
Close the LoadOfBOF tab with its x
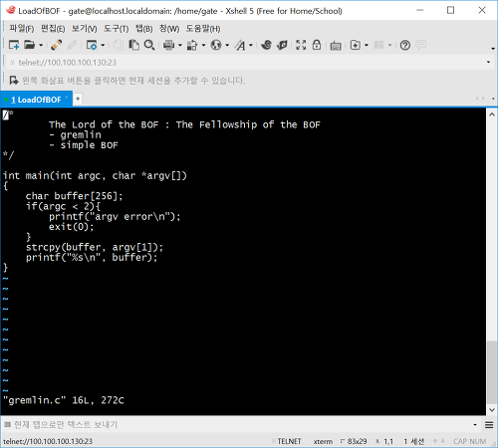click(x=67, y=98)
